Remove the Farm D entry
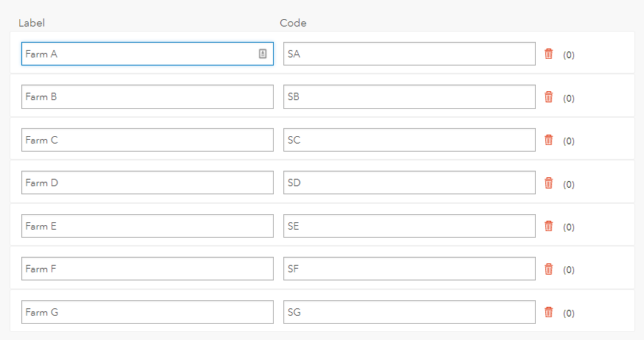Screen dimensions: 644x340 coord(548,183)
